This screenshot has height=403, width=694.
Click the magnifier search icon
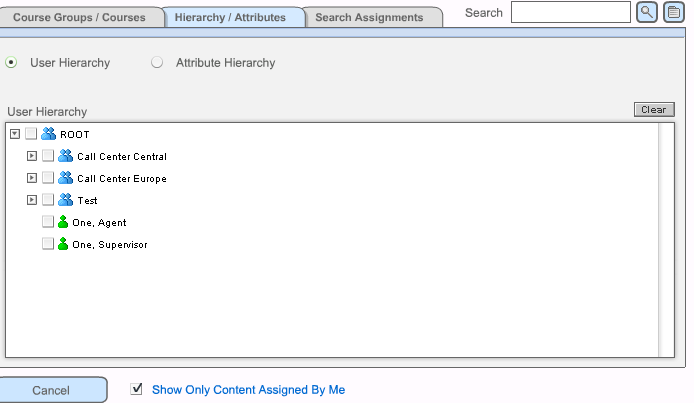pos(647,12)
